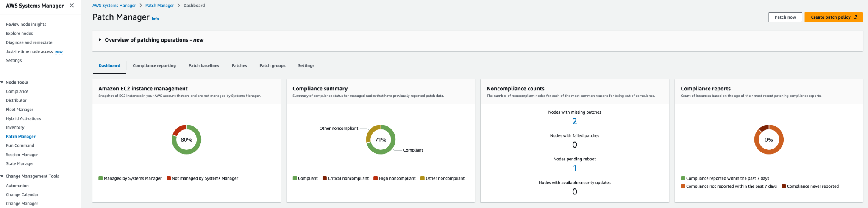Click the Patch now button

785,17
